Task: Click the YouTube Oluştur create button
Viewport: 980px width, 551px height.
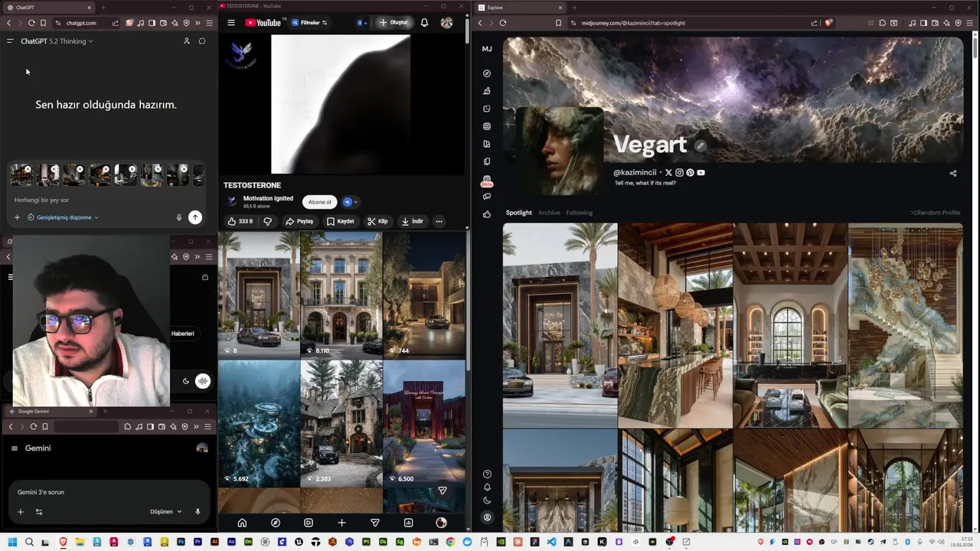Action: (394, 23)
